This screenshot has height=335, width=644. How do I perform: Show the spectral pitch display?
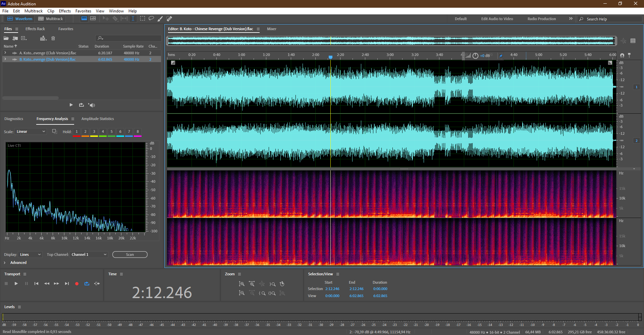tap(93, 19)
